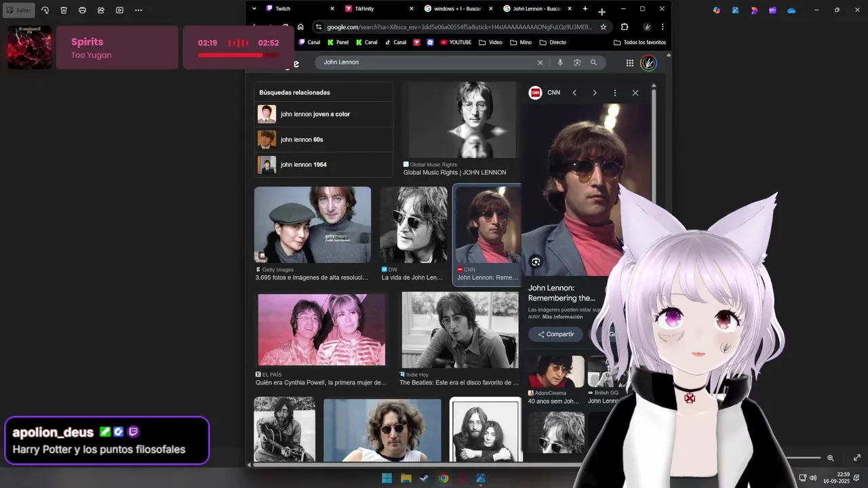Select 'john lennon 60s' related search
Image resolution: width=868 pixels, height=488 pixels.
tap(323, 140)
